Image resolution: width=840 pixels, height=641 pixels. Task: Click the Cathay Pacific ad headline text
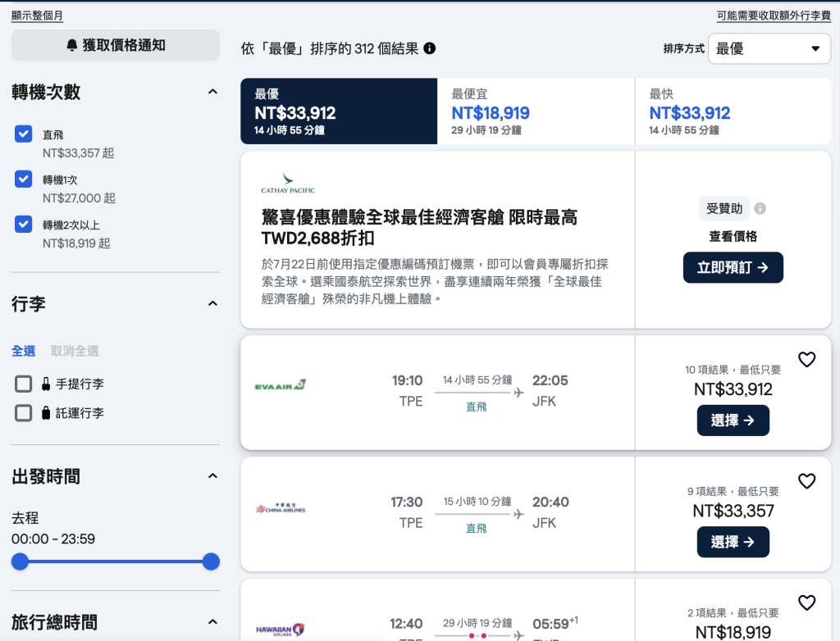coord(419,227)
